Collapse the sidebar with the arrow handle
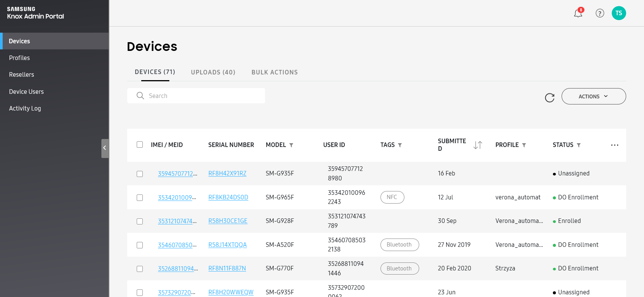Viewport: 644px width, 297px height. tap(105, 148)
